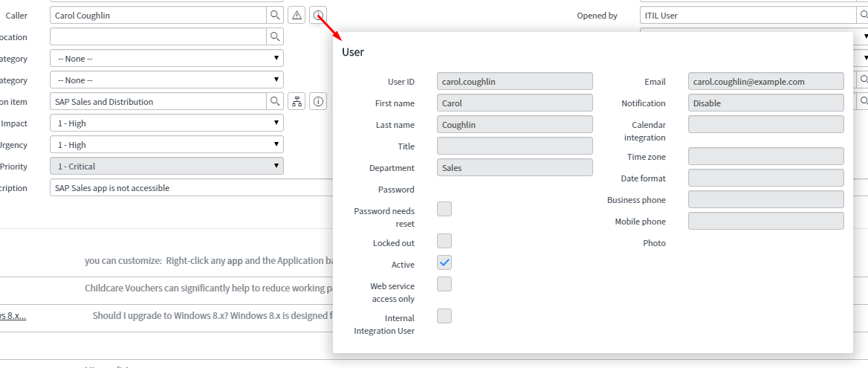Click the Caller field containing Carol Coughlin
Viewport: 868px width, 368px height.
tap(158, 15)
